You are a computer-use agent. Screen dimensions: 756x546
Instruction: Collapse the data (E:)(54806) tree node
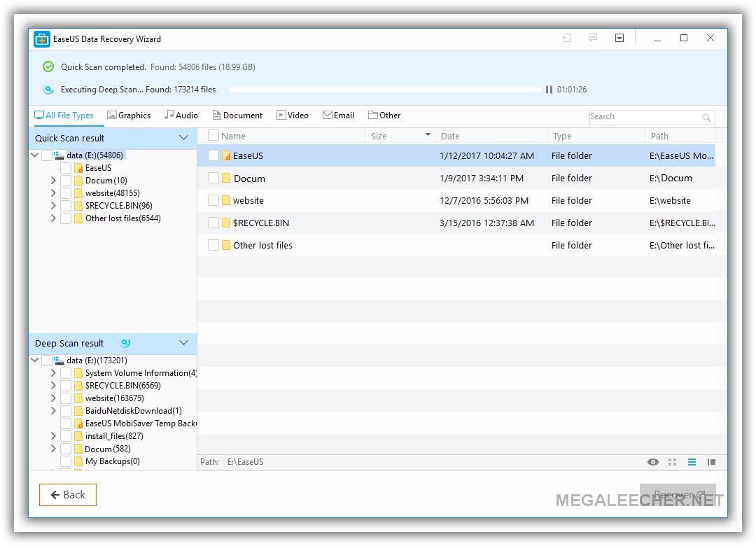click(35, 155)
